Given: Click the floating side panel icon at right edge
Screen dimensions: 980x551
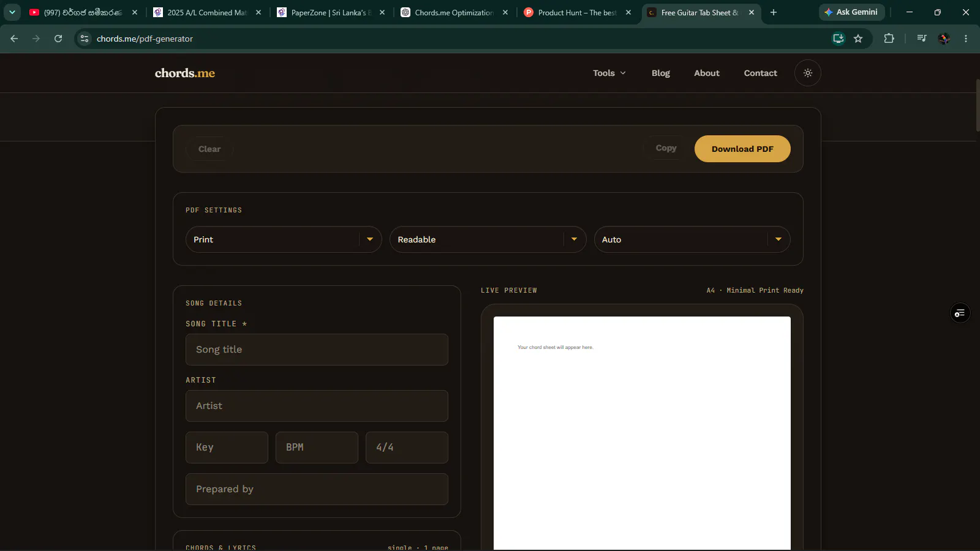Looking at the screenshot, I should pyautogui.click(x=960, y=313).
